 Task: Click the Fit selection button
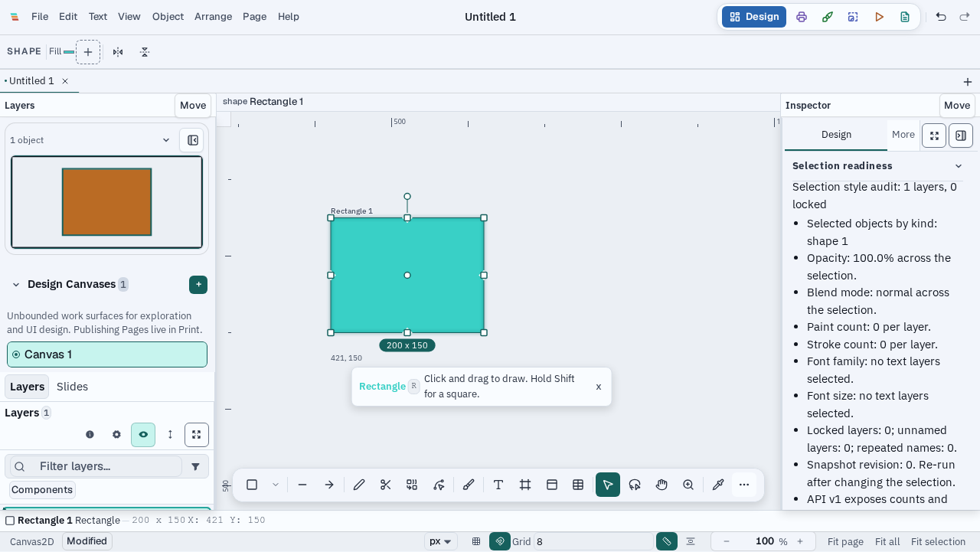pos(939,541)
